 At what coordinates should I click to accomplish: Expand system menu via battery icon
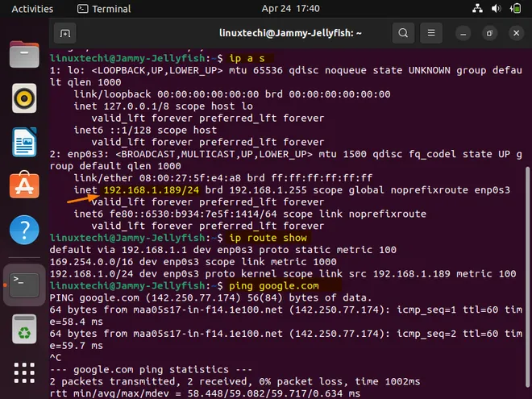(513, 9)
